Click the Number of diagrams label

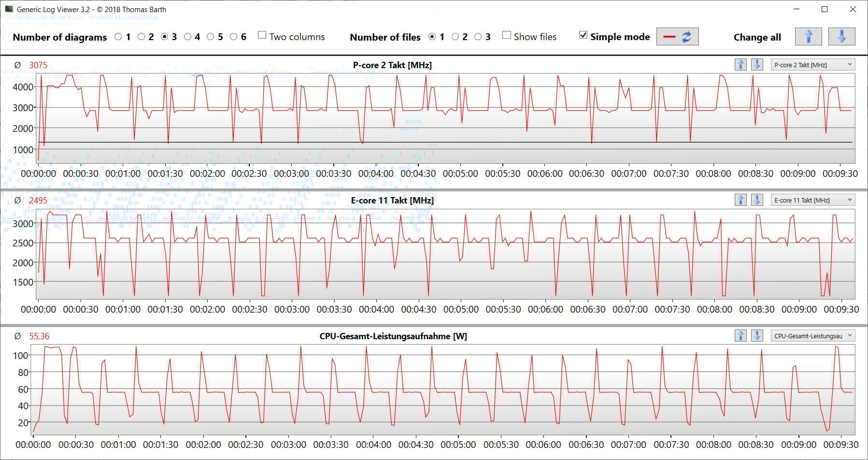pyautogui.click(x=60, y=37)
